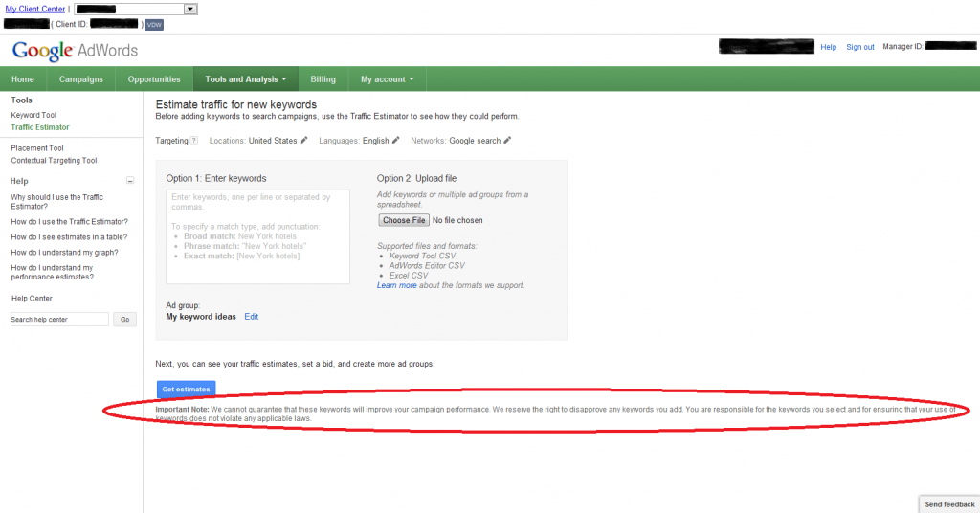Open the Campaigns tab

pyautogui.click(x=81, y=79)
